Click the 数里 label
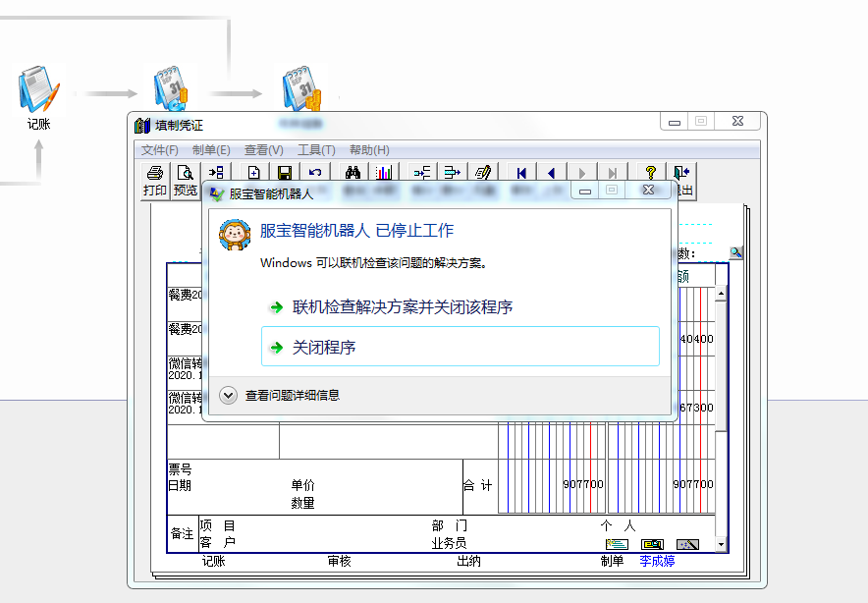Viewport: 868px width, 603px height. coord(302,503)
